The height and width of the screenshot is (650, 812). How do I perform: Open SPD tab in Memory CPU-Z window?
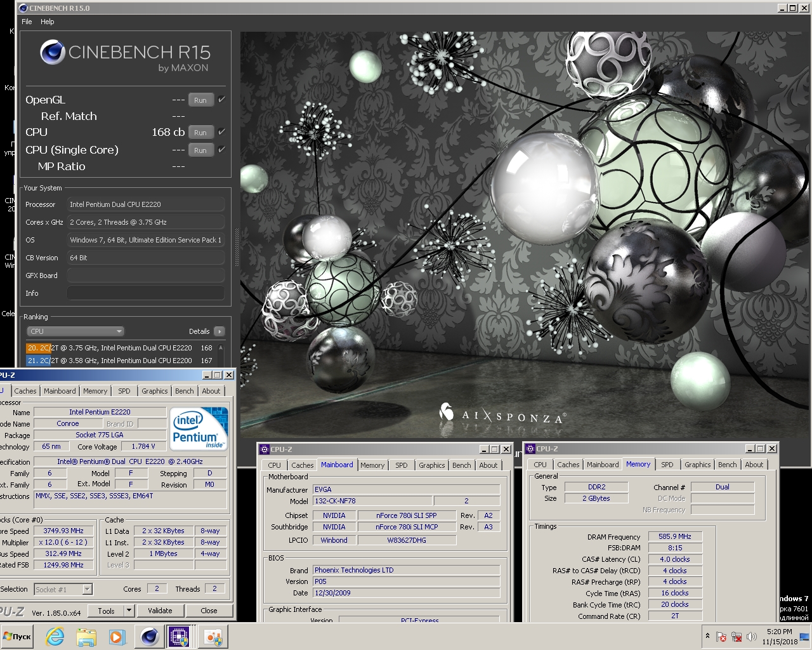click(x=667, y=465)
